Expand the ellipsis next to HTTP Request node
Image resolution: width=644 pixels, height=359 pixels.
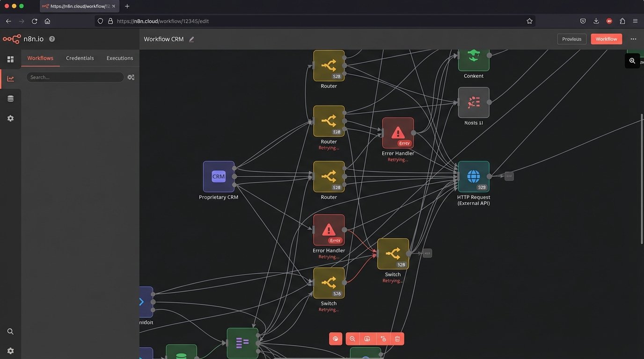click(509, 176)
